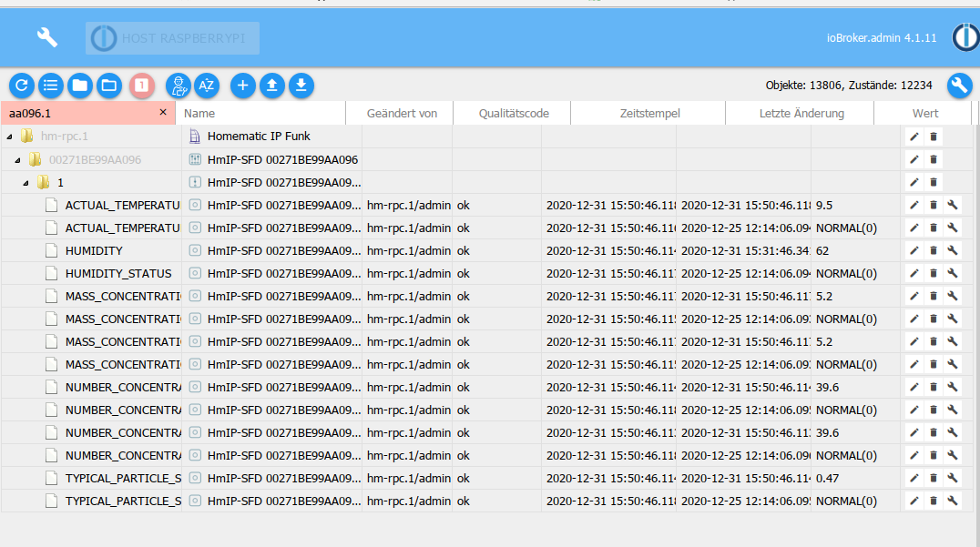Delete the state with value 0.47

pos(934,478)
